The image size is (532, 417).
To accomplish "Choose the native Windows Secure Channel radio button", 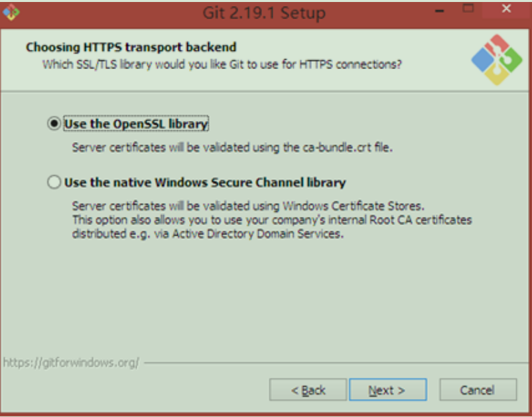I will pos(54,182).
